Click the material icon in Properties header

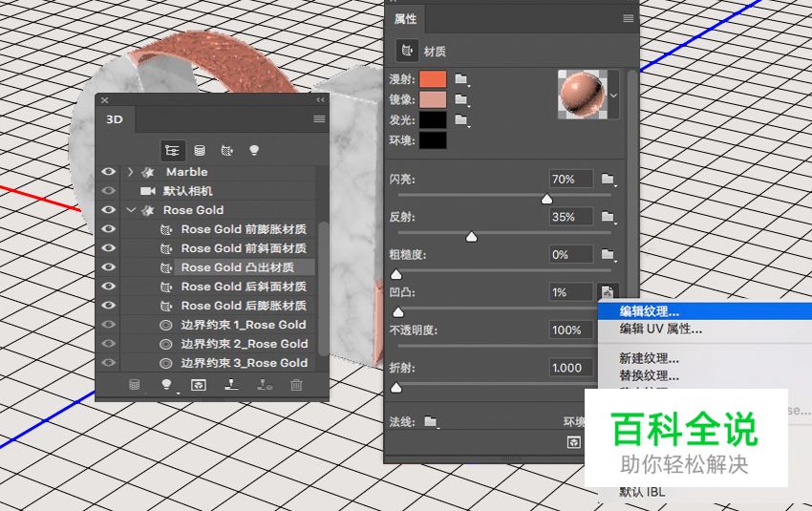(407, 51)
